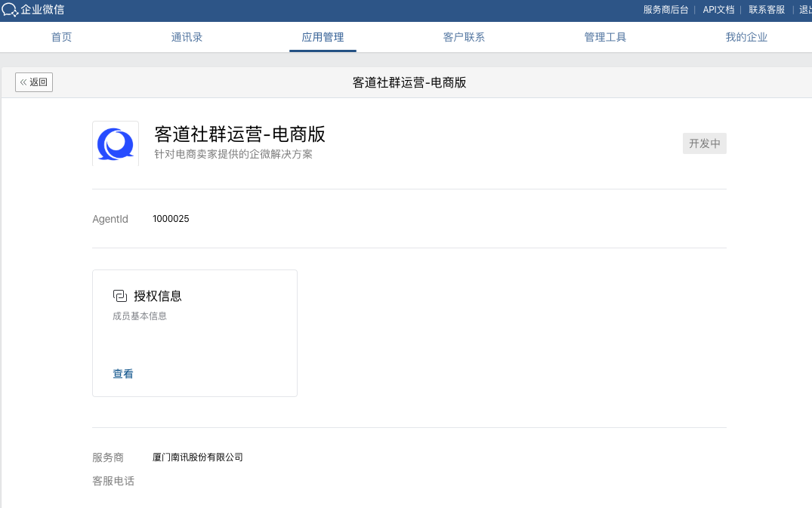
Task: Open the 服务商后台 link
Action: (666, 10)
